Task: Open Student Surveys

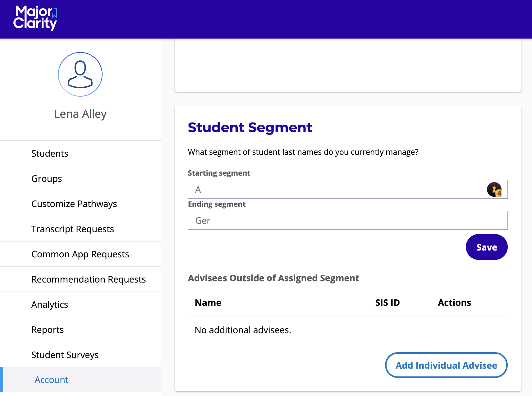Action: pyautogui.click(x=65, y=355)
